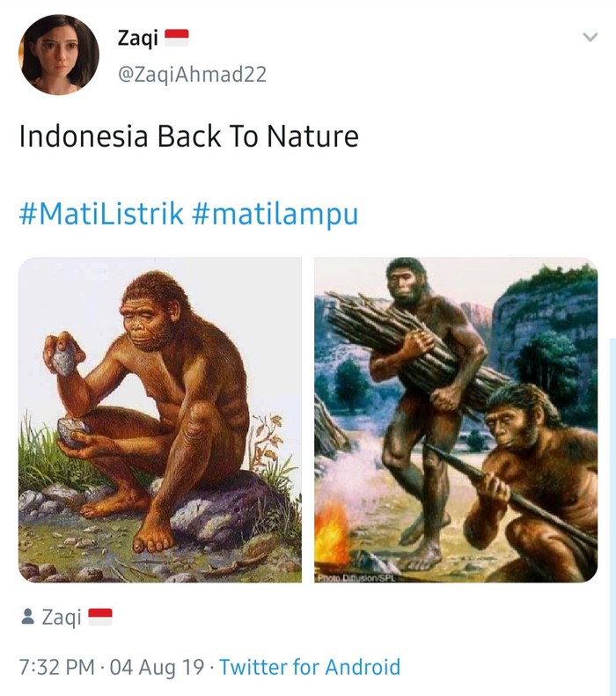Expand the tweet options chevron
Viewport: 616px width, 696px height.
pos(590,37)
